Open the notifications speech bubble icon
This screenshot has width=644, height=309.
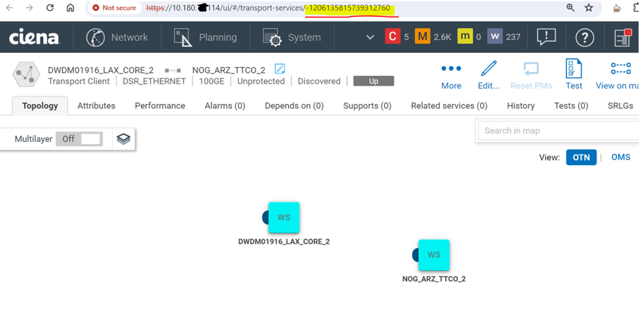(546, 38)
